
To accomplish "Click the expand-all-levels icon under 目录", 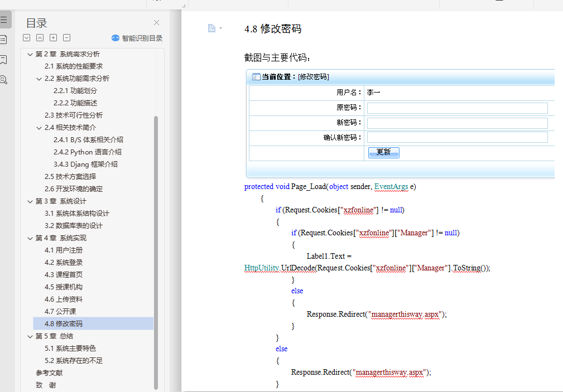I will [x=27, y=38].
